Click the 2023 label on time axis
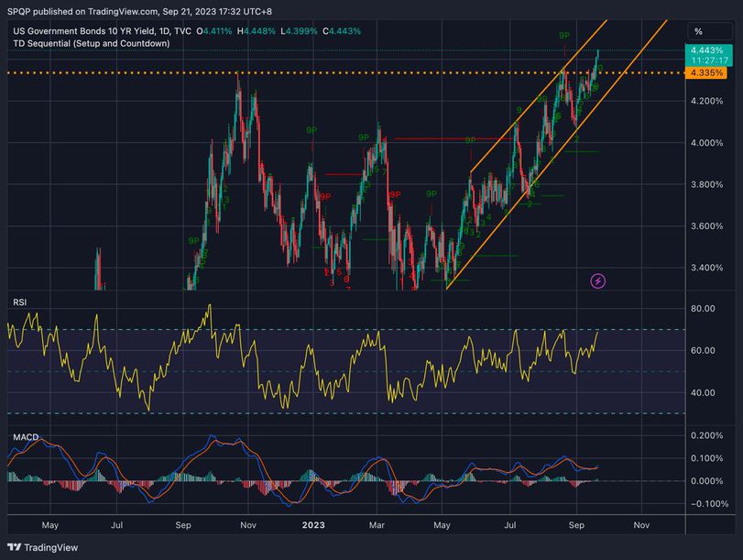Viewport: 743px width, 560px height. pos(313,525)
